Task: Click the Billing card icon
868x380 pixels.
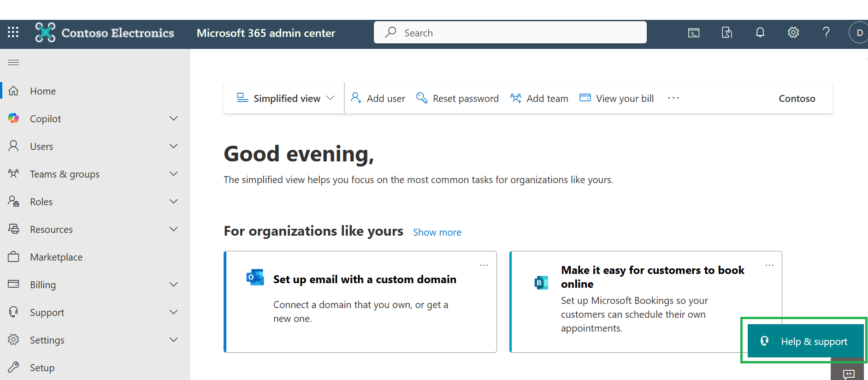Action: click(x=13, y=284)
